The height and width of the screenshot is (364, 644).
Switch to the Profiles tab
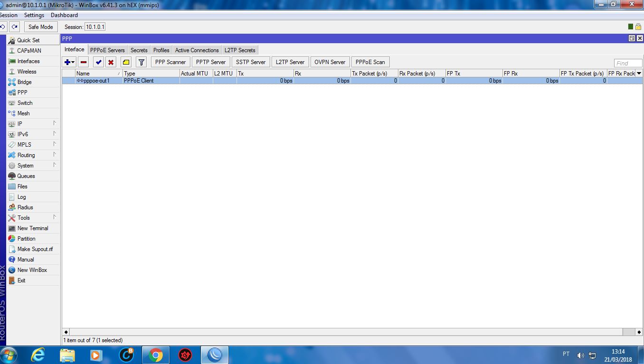161,50
